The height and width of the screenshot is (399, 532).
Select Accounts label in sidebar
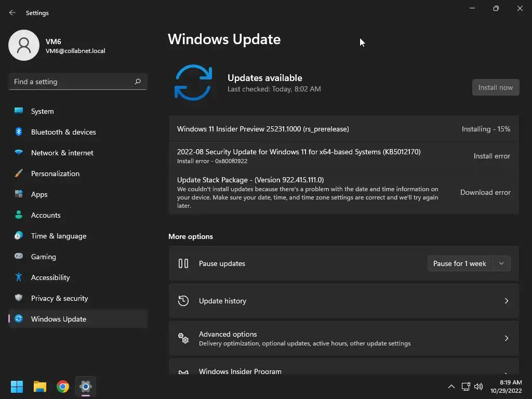[46, 215]
